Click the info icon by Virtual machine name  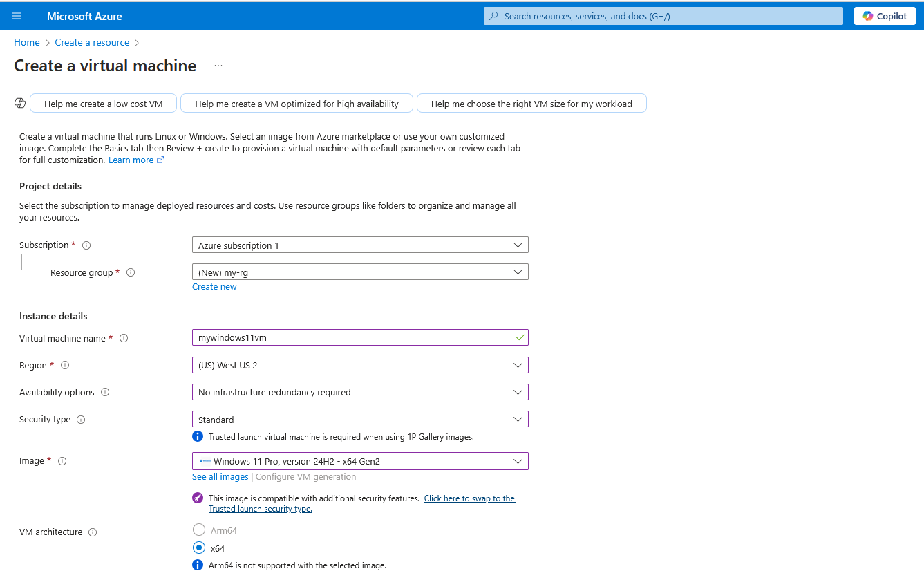click(124, 338)
